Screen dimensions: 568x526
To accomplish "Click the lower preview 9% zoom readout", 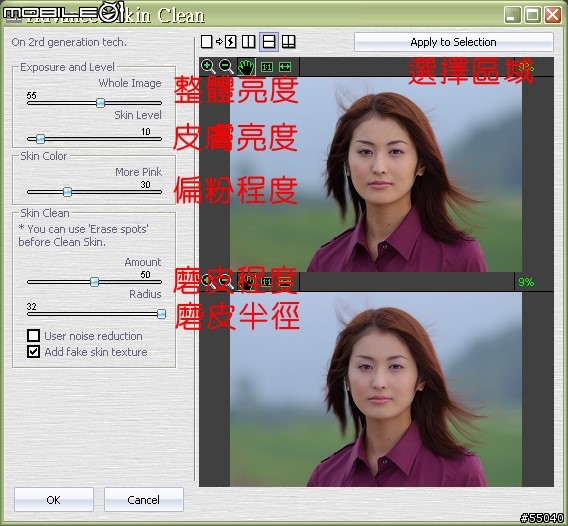I will click(x=526, y=282).
